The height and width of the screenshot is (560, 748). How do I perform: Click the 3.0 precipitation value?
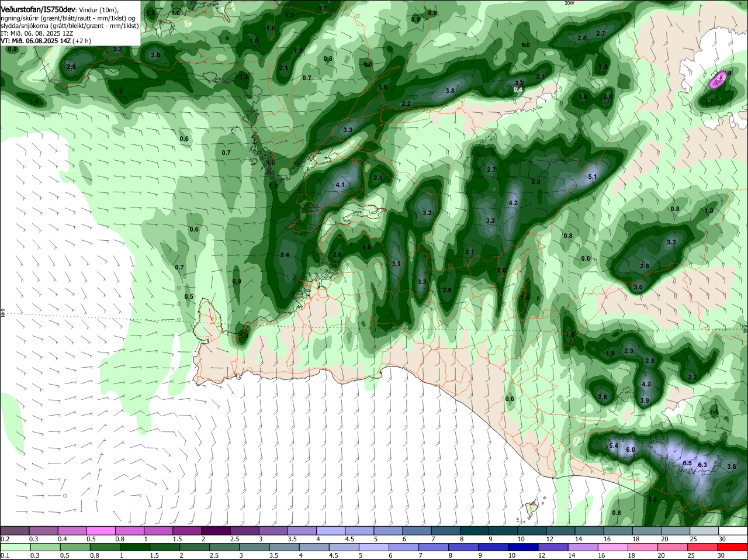click(638, 287)
